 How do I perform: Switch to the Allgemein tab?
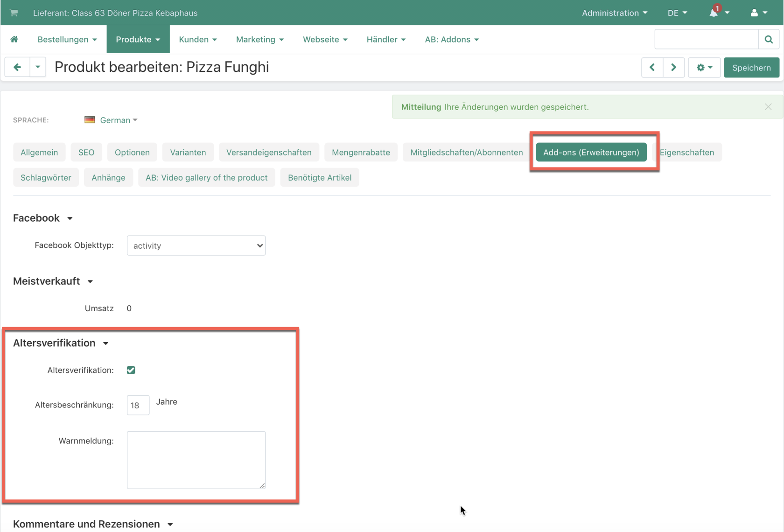pos(39,152)
